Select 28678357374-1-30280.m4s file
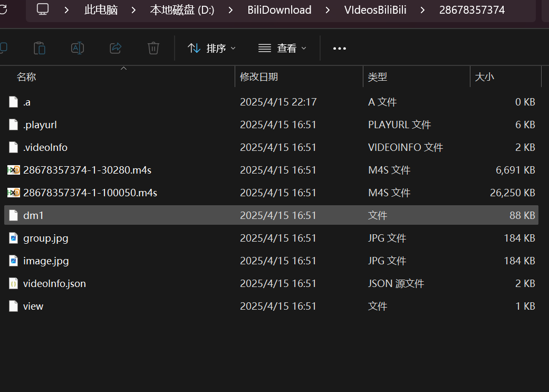 click(x=271, y=170)
